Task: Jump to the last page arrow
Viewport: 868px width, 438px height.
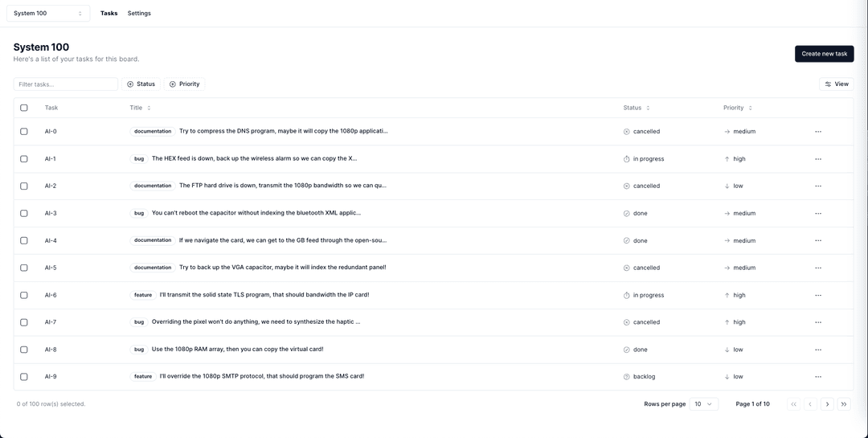Action: click(x=843, y=404)
